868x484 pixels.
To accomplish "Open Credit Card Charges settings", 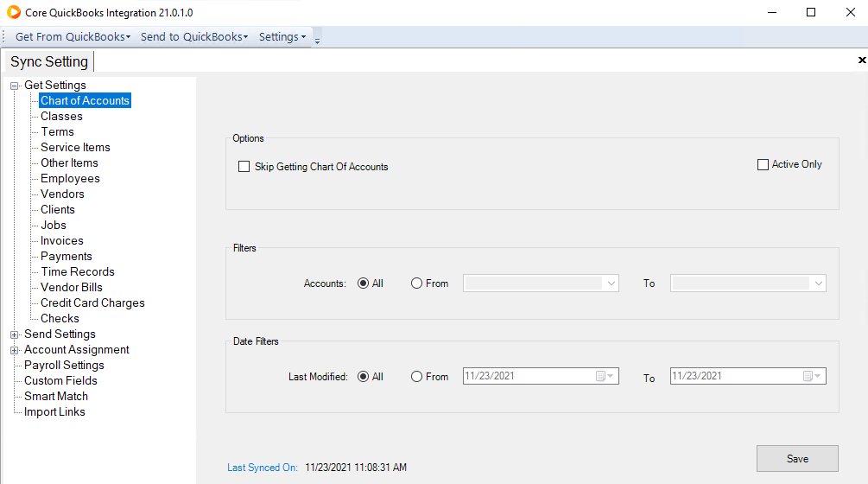I will pyautogui.click(x=92, y=302).
